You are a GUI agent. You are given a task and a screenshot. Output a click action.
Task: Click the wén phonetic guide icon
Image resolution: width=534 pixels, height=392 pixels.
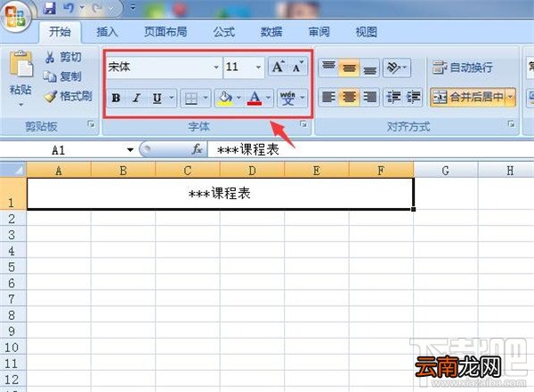click(287, 98)
